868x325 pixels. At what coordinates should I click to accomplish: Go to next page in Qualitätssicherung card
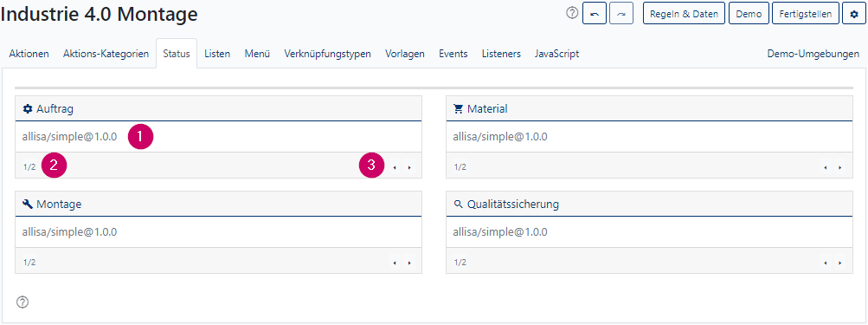point(839,263)
